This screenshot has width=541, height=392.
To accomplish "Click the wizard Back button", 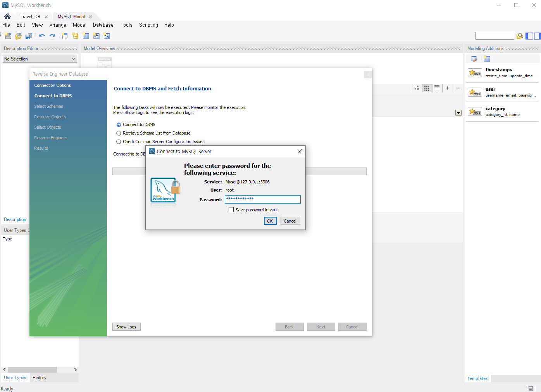I will click(289, 327).
